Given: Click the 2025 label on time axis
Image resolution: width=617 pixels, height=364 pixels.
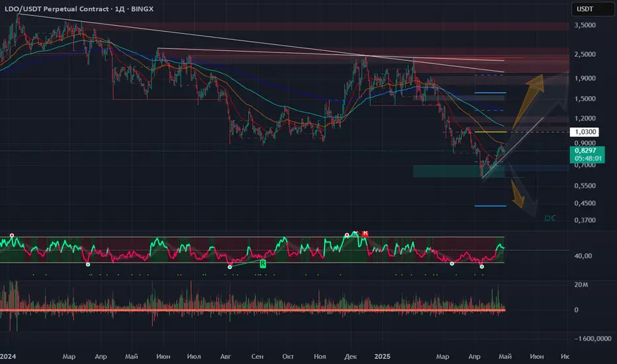Looking at the screenshot, I should coord(382,357).
